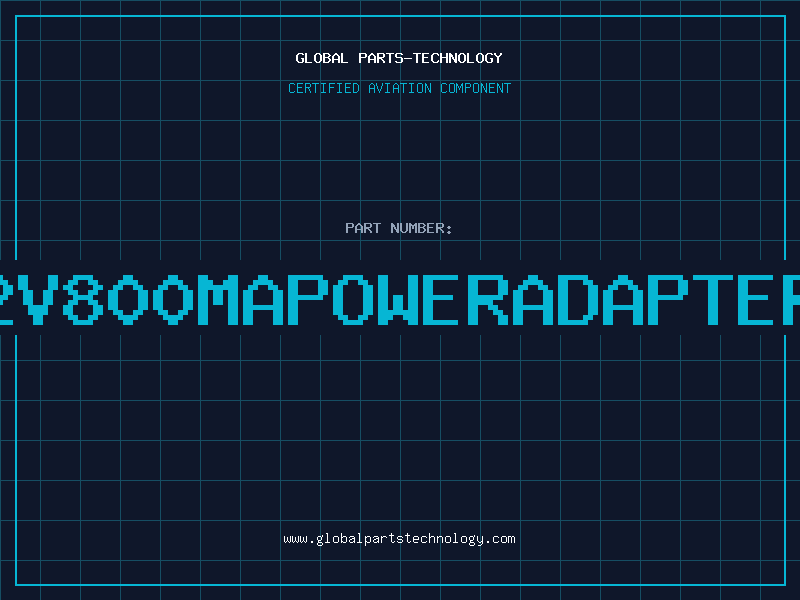Screen dimensions: 800x600
Task: Click the large part number '2V800MAPOWERADAPTER' text
Action: click(x=400, y=300)
